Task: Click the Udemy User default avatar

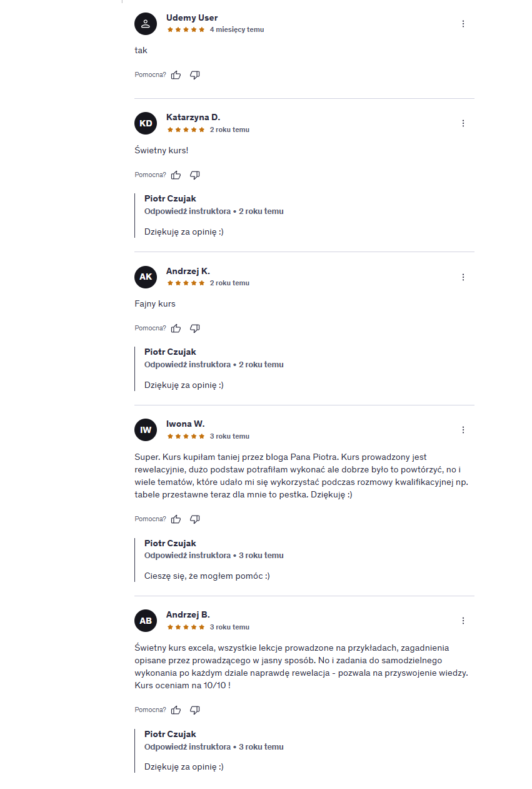Action: pyautogui.click(x=146, y=24)
